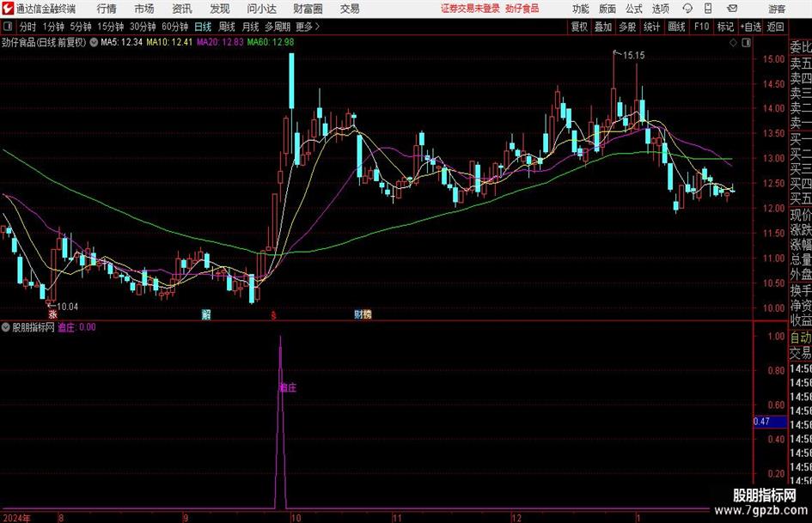Click the 追庄 signal label on spike
812x523 pixels.
(288, 388)
